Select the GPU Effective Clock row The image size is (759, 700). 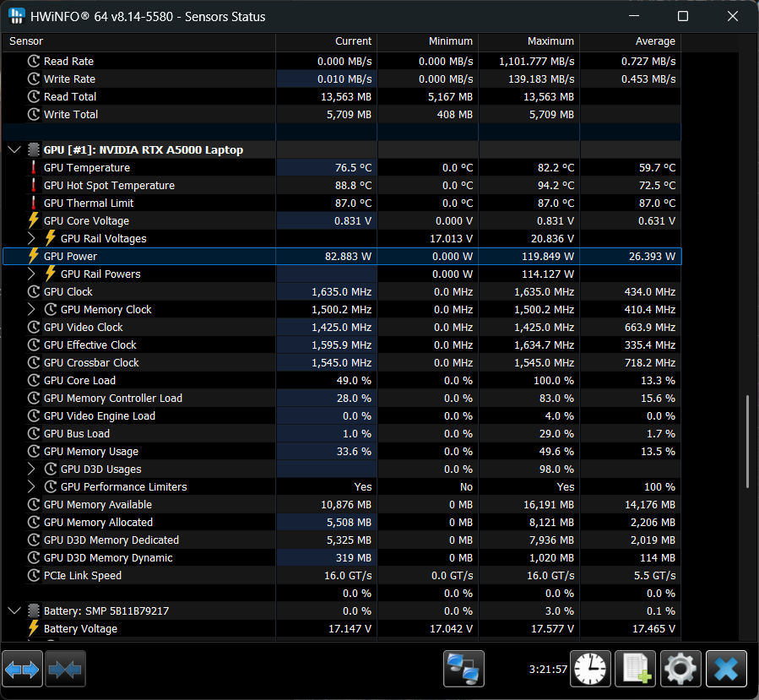click(342, 345)
